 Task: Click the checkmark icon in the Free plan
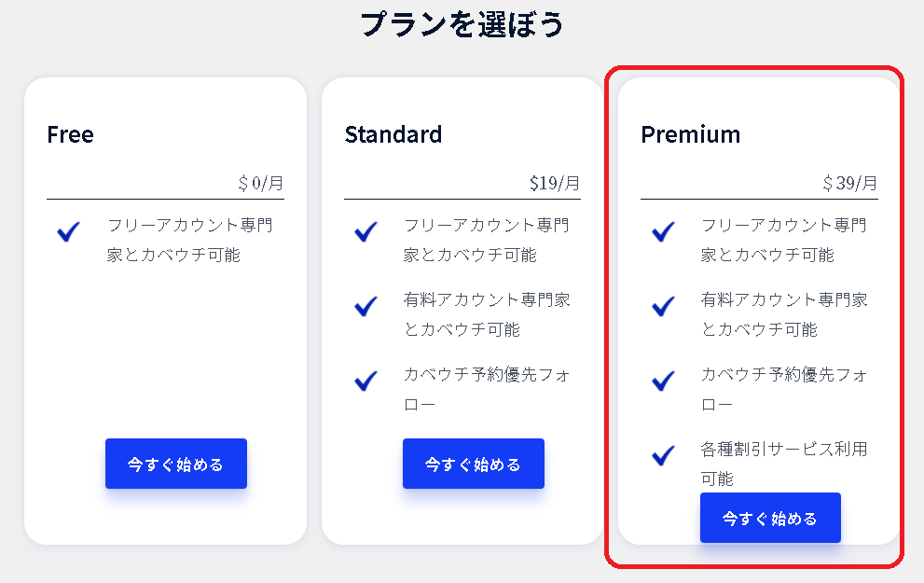coord(69,231)
